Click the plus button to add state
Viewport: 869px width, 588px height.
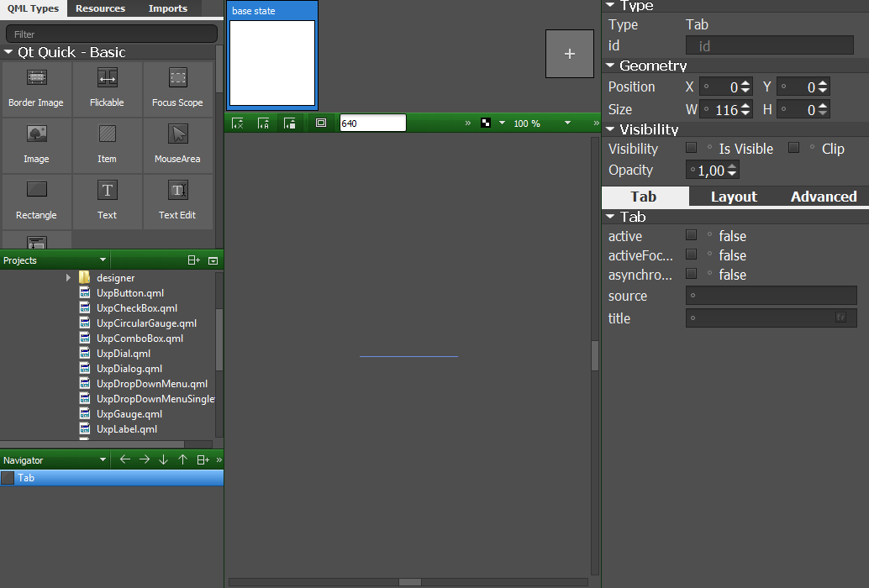[x=569, y=54]
